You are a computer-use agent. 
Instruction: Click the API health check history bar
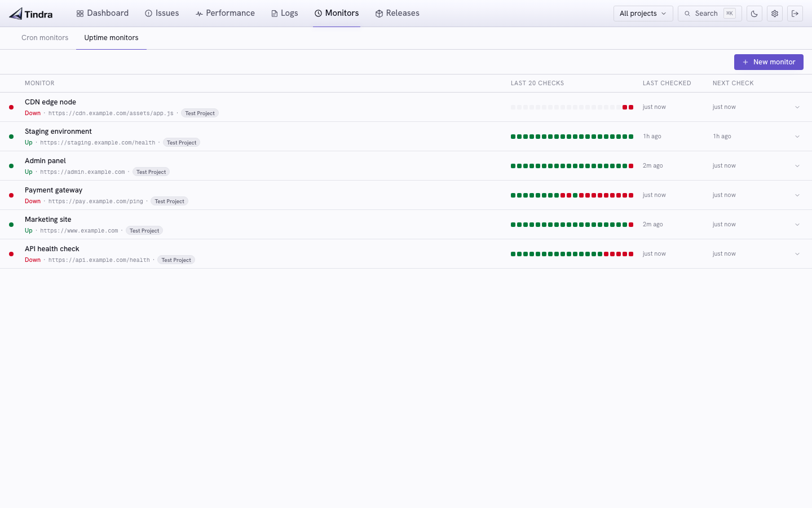572,254
